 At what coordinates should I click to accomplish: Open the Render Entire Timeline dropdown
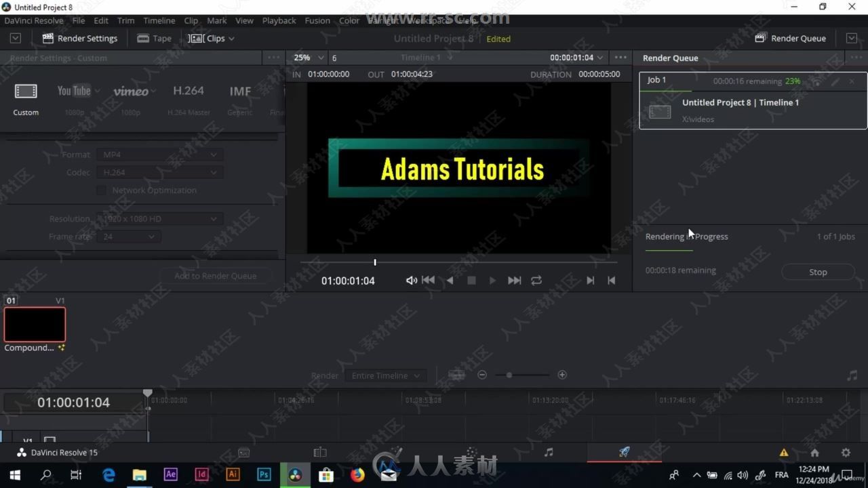coord(385,375)
